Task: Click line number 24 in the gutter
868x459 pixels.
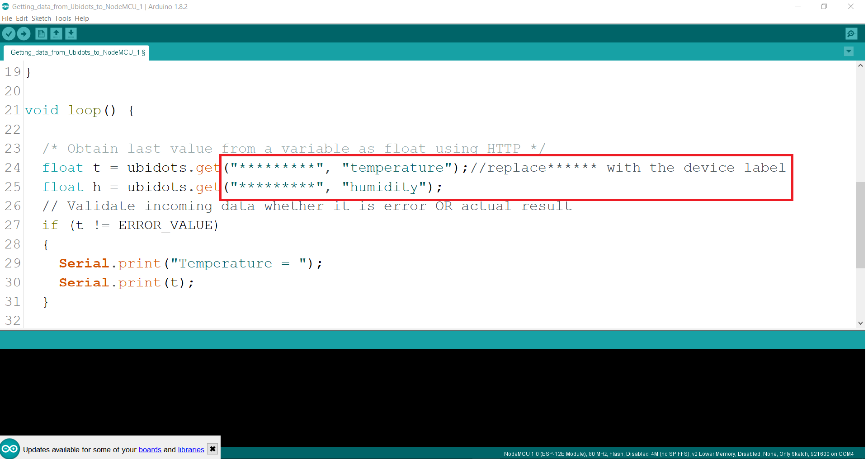Action: [x=13, y=168]
